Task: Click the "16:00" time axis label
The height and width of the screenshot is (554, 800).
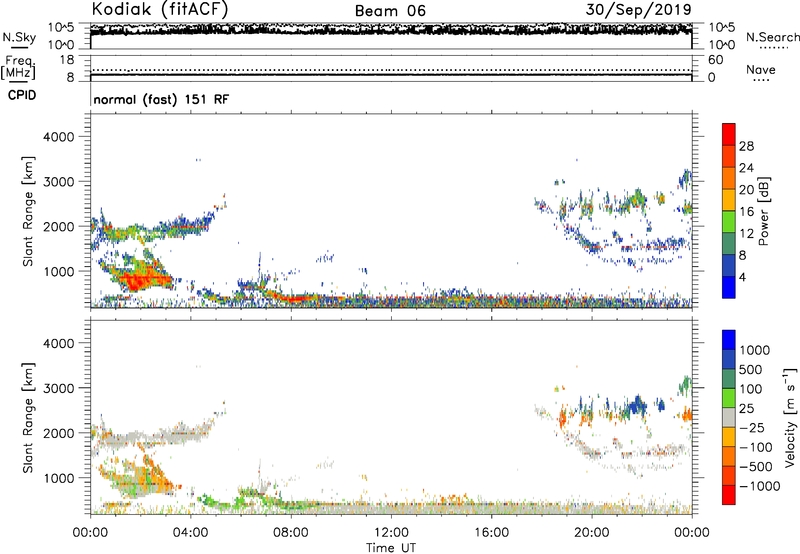Action: (x=491, y=533)
